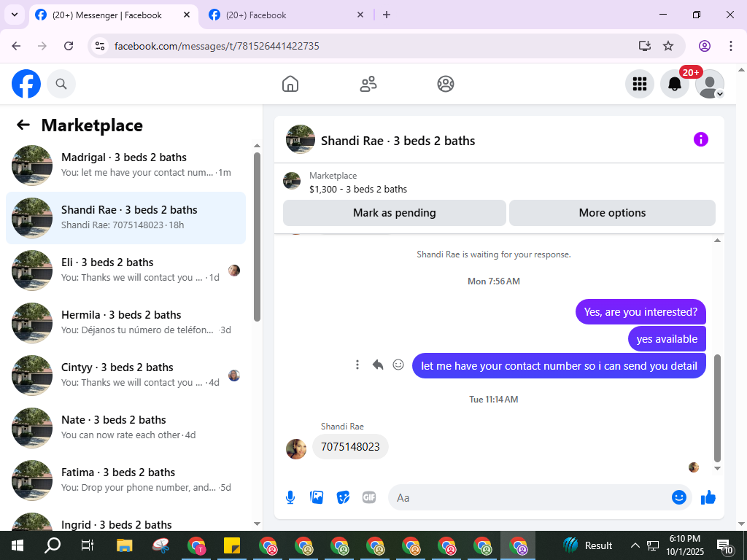Close the Messenger browser tab
This screenshot has width=747, height=560.
pos(187,15)
